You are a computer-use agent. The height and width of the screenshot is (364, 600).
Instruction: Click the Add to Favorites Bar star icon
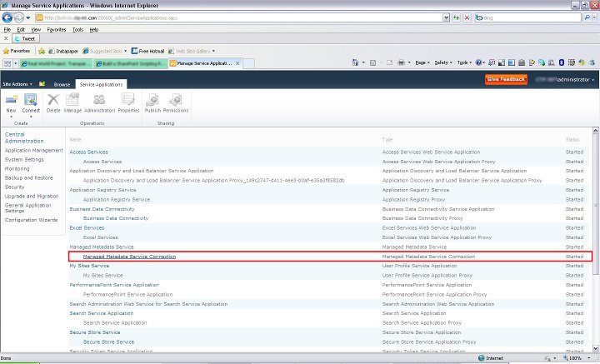coord(42,51)
